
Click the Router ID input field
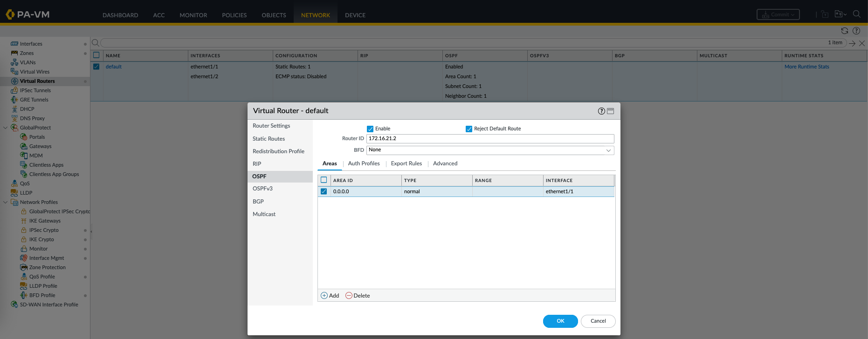coord(489,139)
